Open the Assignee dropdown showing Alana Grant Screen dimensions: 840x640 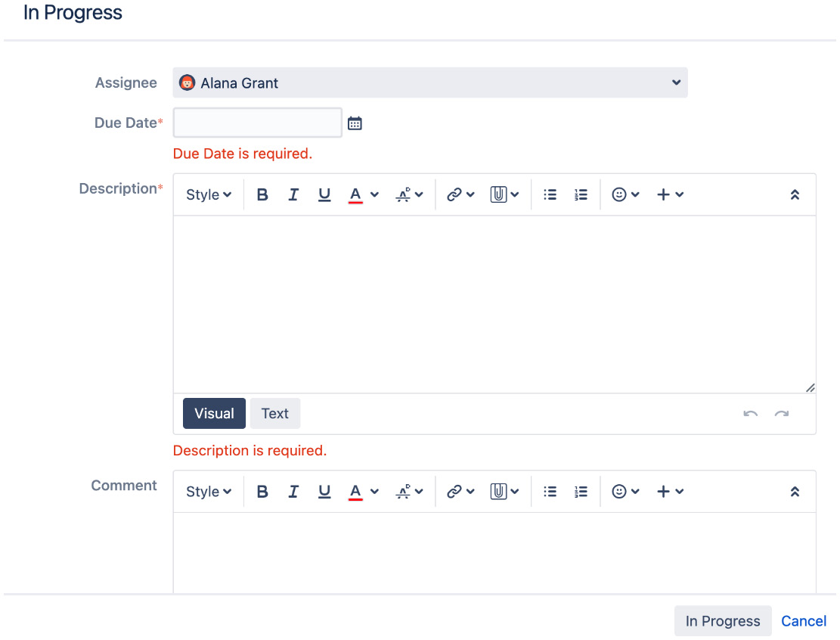pos(429,82)
